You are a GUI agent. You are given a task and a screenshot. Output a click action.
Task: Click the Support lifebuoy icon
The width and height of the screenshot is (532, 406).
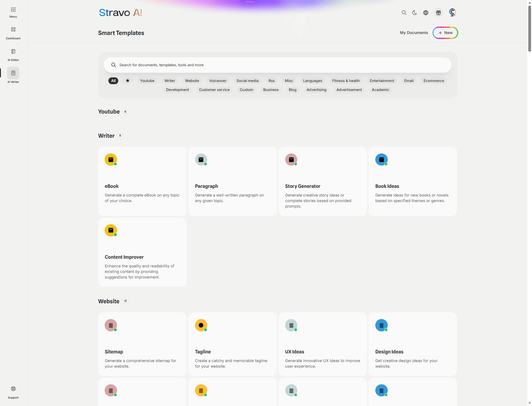(x=13, y=389)
